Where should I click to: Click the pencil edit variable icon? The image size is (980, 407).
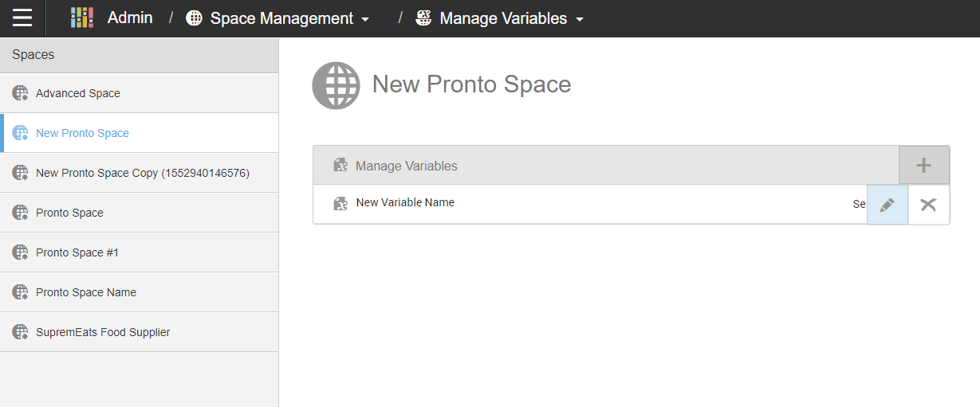887,205
